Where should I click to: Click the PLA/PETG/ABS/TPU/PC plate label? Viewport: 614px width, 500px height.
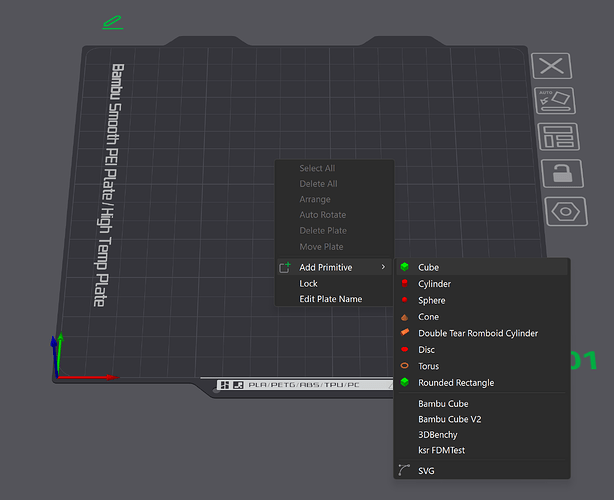[304, 385]
